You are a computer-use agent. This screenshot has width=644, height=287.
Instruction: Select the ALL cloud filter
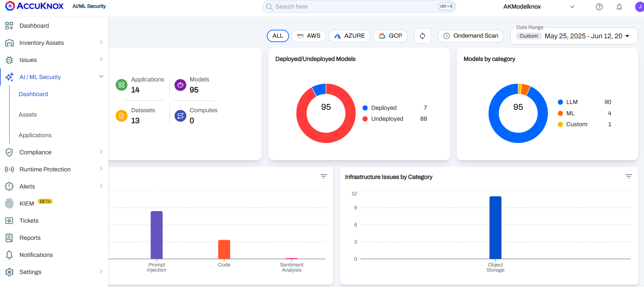pos(277,36)
